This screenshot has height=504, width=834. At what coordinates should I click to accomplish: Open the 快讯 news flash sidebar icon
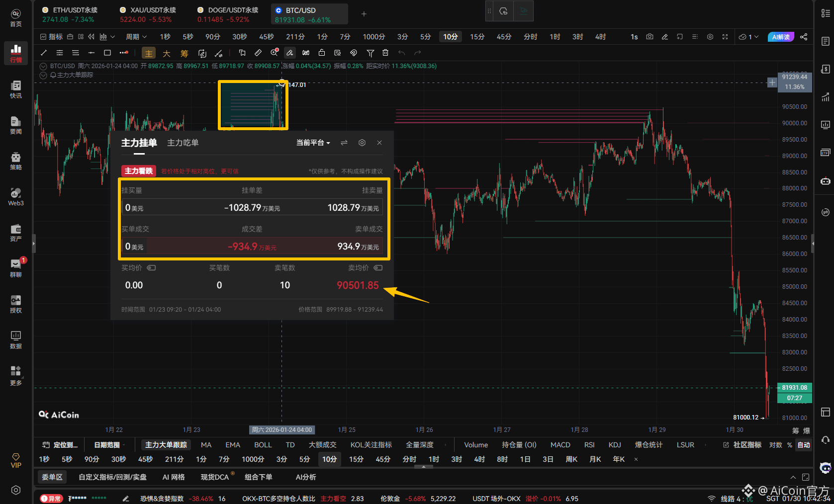click(16, 89)
